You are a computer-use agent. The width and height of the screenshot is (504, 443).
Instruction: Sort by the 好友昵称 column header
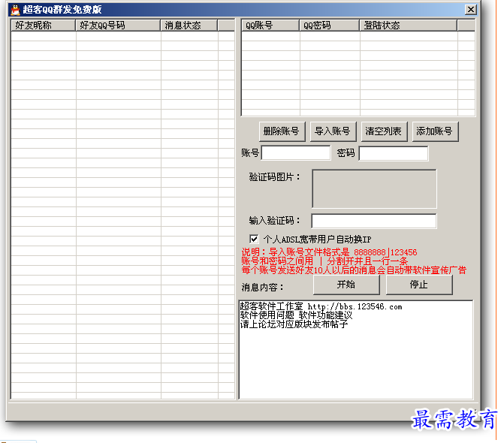click(44, 26)
